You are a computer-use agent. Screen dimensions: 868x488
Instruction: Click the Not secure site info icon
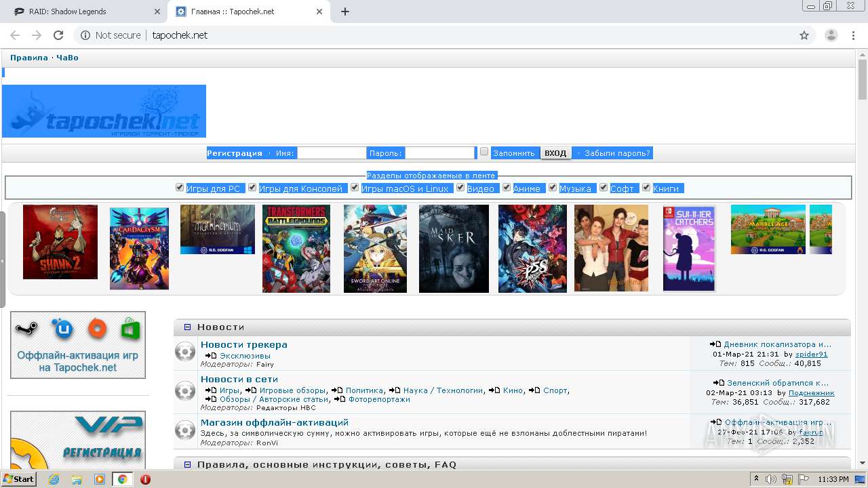[85, 35]
